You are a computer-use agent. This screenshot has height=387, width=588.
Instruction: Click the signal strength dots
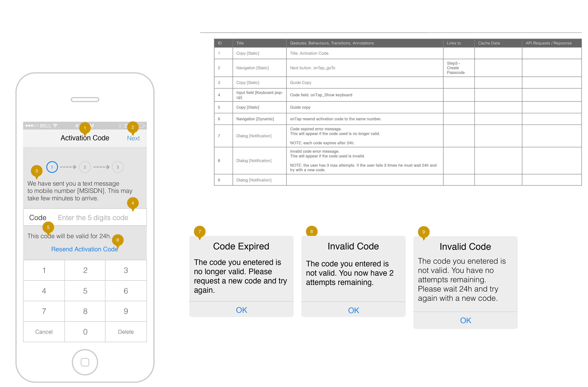32,125
